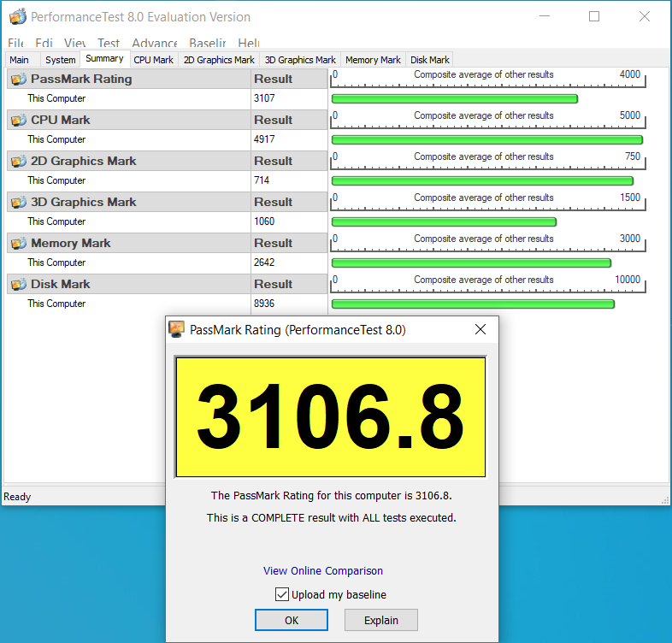Switch to the Memory Mark tab
Viewport: 672px width, 643px height.
[373, 60]
